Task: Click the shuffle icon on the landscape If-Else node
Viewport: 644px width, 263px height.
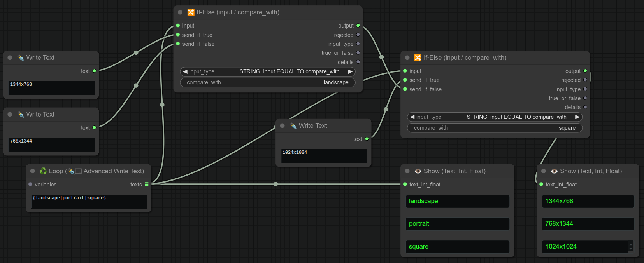Action: point(191,12)
